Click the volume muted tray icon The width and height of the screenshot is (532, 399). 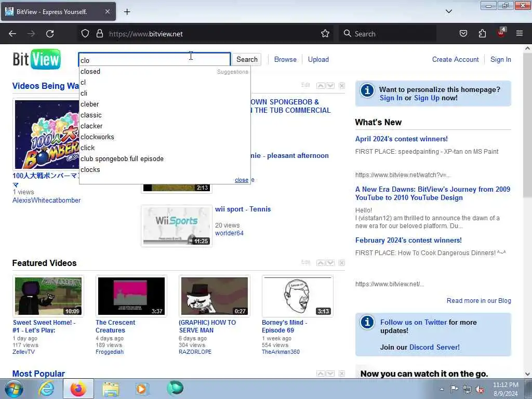480,390
